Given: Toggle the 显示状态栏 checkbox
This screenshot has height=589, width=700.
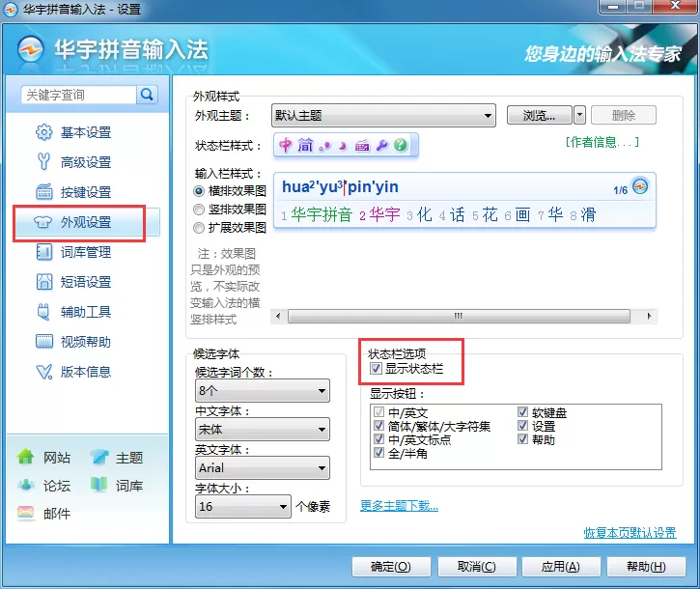Looking at the screenshot, I should pos(376,369).
